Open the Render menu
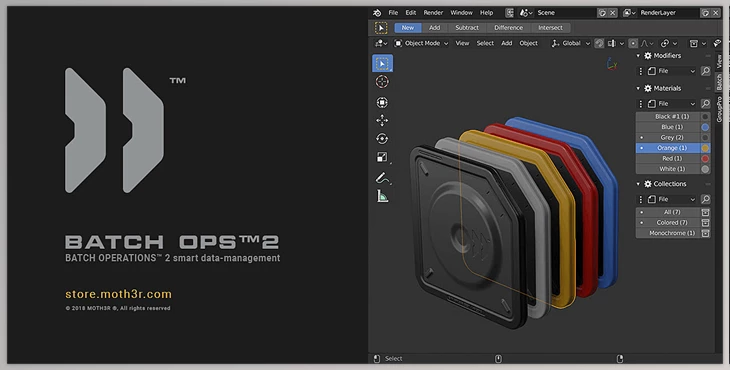This screenshot has height=370, width=730. [x=433, y=13]
